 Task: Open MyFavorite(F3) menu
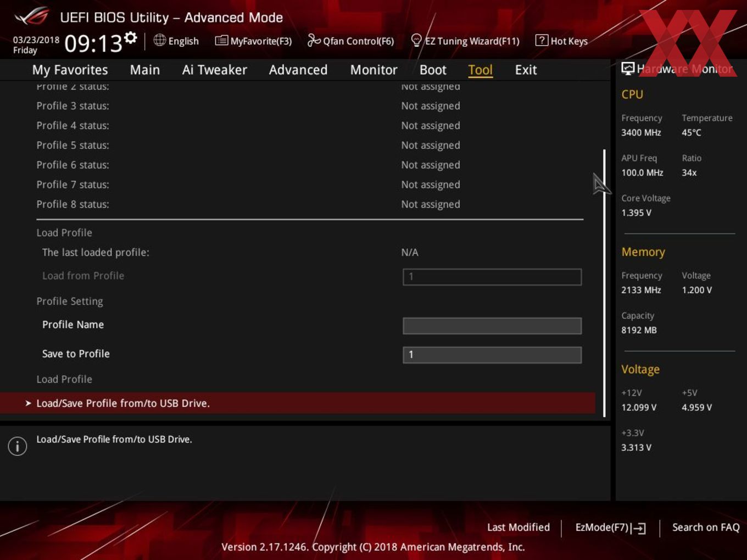[x=261, y=41]
